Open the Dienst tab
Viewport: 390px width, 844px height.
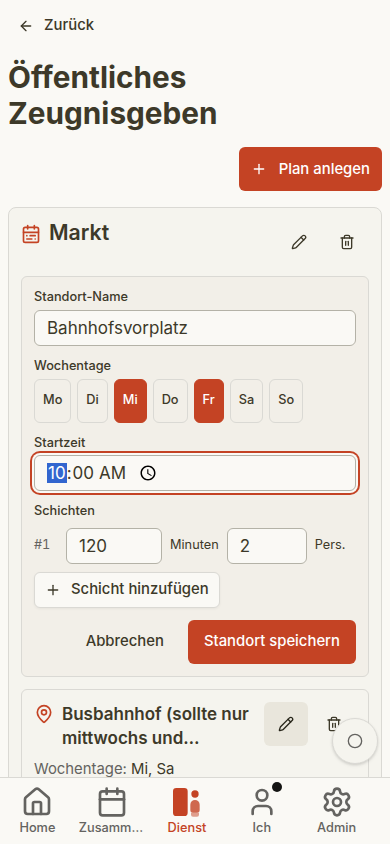click(187, 810)
